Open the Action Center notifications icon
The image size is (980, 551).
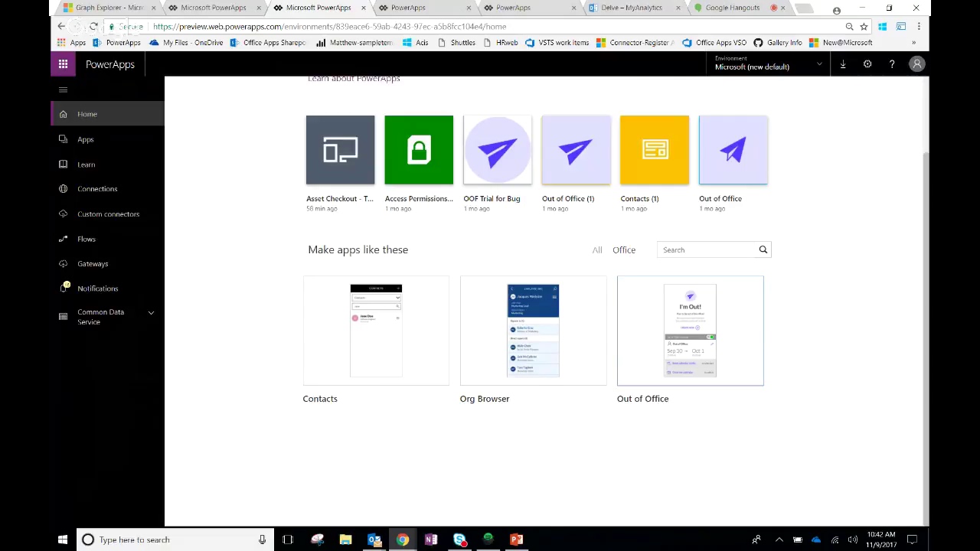pyautogui.click(x=912, y=540)
